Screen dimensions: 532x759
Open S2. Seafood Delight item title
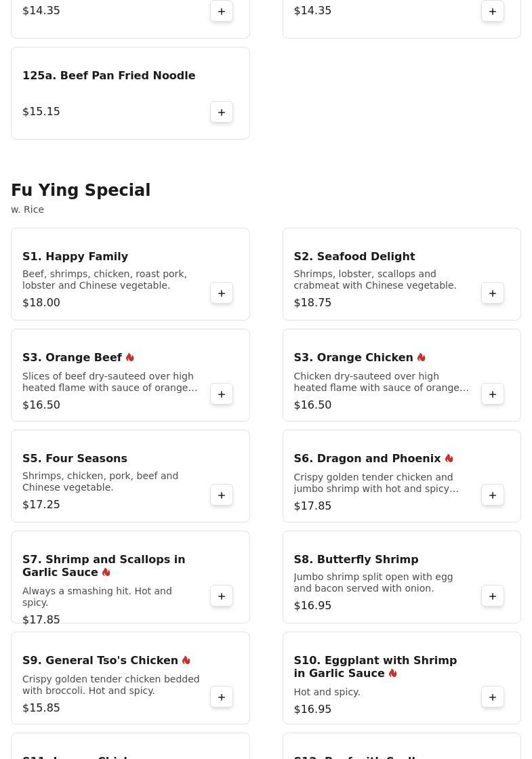click(354, 256)
